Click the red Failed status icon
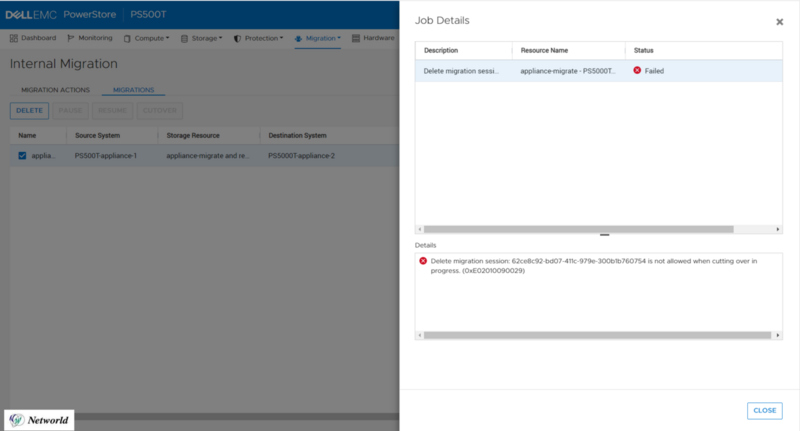Screen dimensions: 800x431 637,70
